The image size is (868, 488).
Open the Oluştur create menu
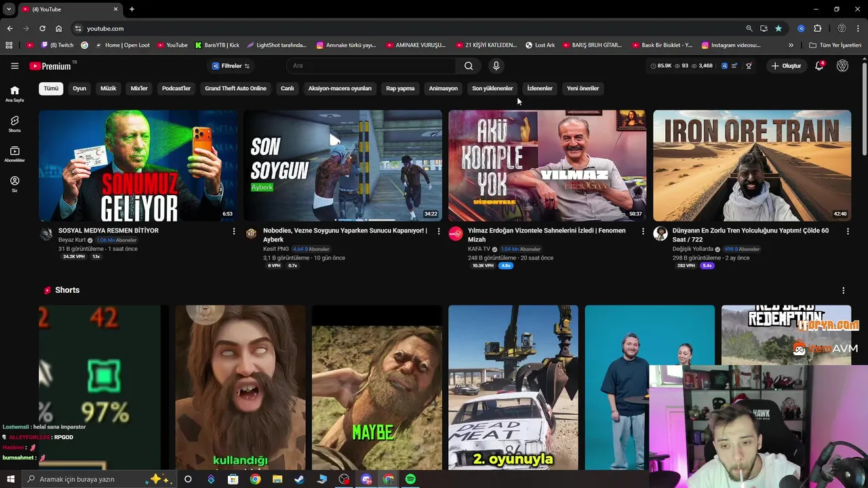(x=786, y=66)
